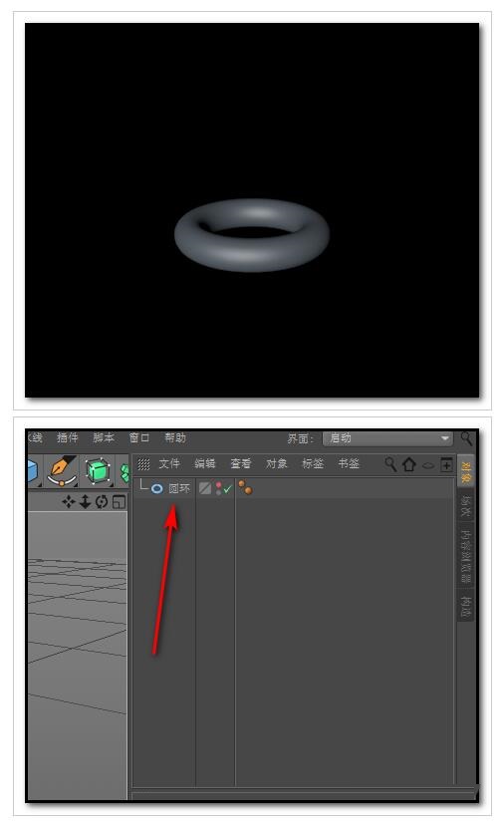Open the object manager 标签 menu

tap(313, 464)
